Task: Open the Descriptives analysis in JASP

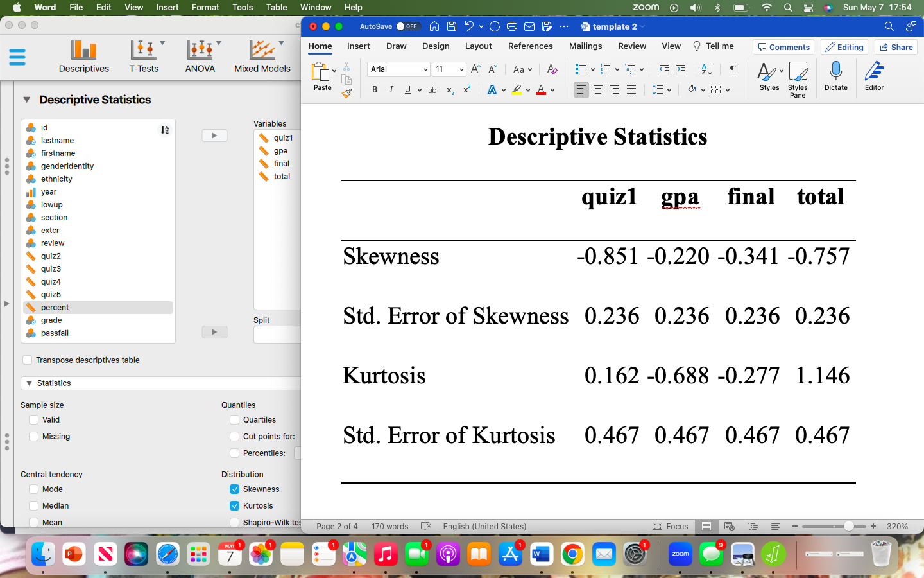Action: (83, 57)
